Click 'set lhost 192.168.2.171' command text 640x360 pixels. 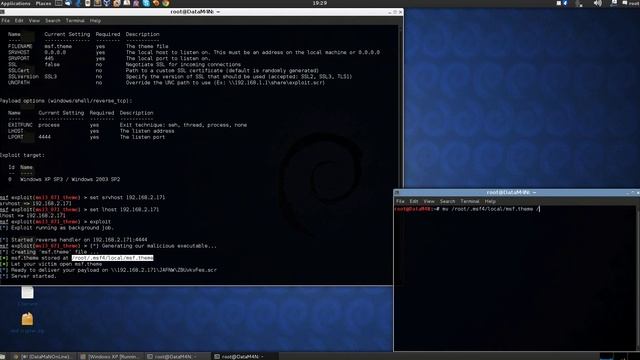click(x=124, y=209)
